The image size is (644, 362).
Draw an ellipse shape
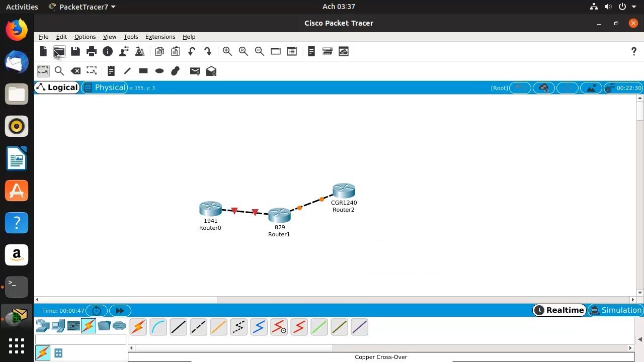pyautogui.click(x=159, y=71)
